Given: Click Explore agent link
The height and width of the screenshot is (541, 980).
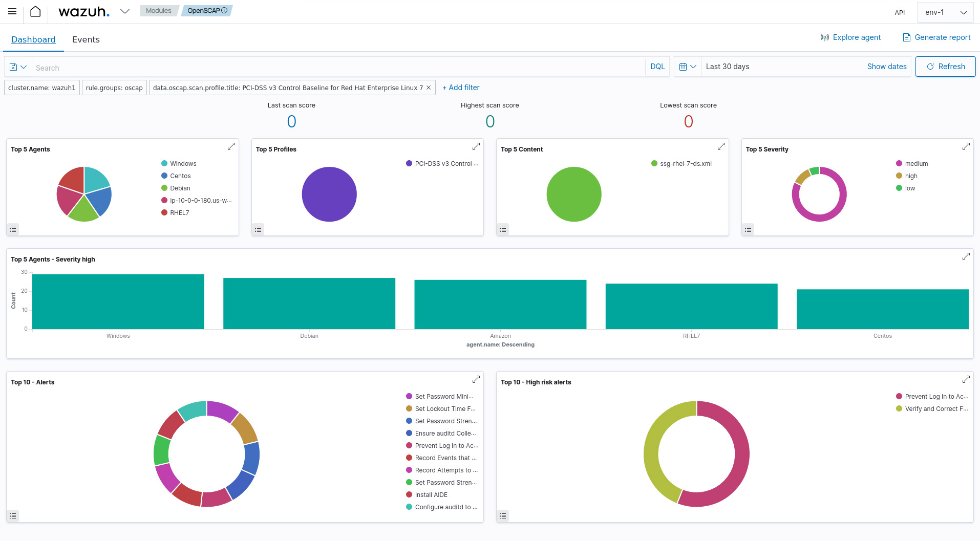Looking at the screenshot, I should 850,37.
